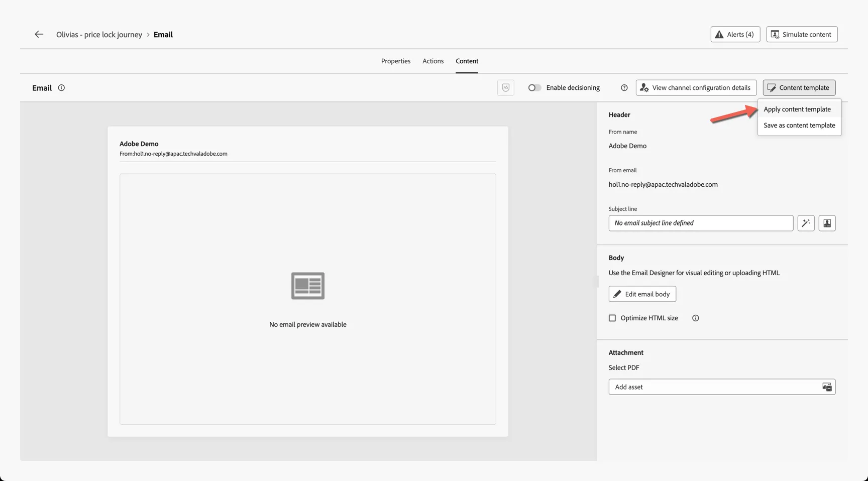Open the help icon after Enable decisioning
Image resolution: width=868 pixels, height=481 pixels.
624,88
